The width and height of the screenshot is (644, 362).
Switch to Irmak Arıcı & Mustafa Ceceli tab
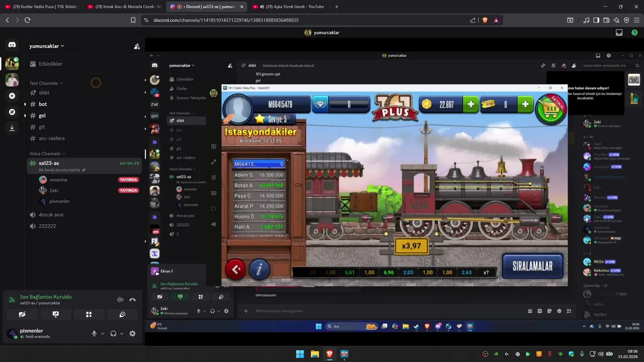click(x=124, y=7)
